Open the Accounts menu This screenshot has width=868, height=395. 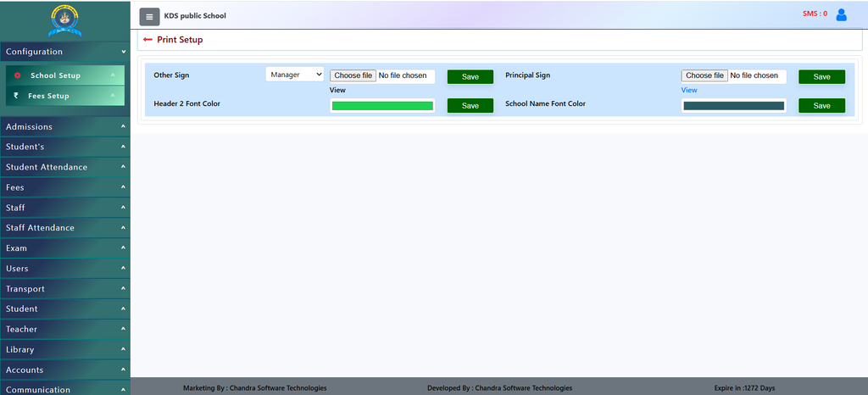point(64,370)
